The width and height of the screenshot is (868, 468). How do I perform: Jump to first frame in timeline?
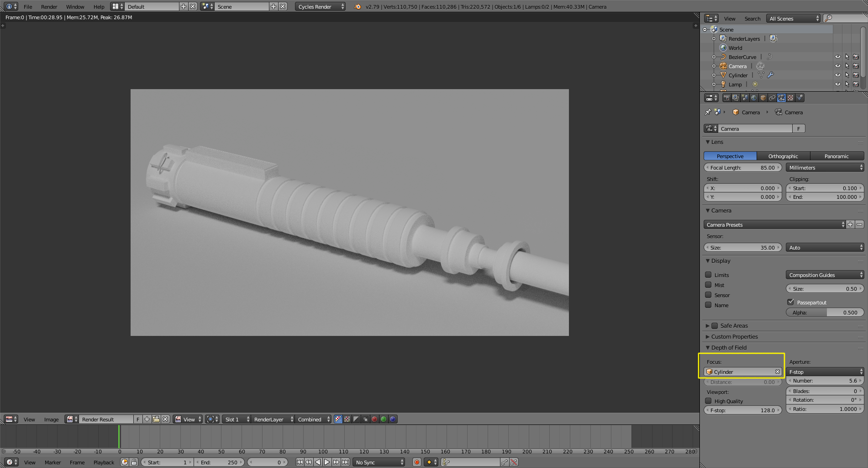(x=300, y=462)
